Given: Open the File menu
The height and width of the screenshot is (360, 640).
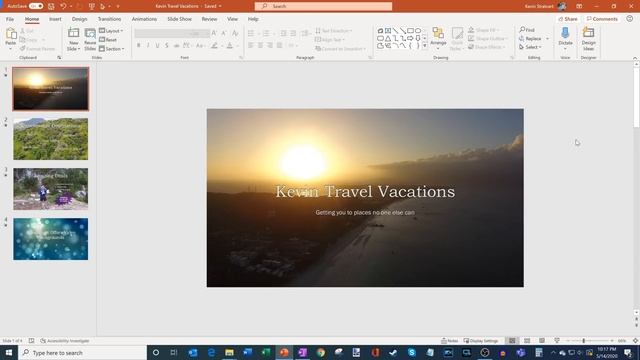Looking at the screenshot, I should coord(10,19).
